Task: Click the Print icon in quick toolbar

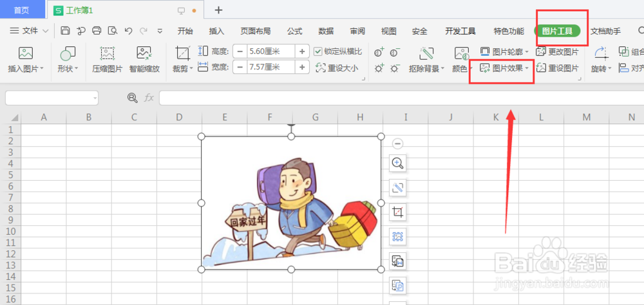Action: (97, 30)
